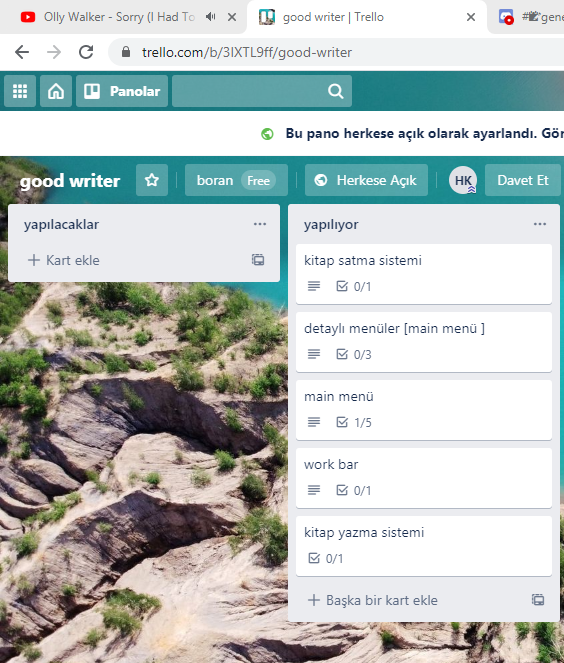564x663 pixels.
Task: Click yapılıyor list title
Action: click(331, 225)
